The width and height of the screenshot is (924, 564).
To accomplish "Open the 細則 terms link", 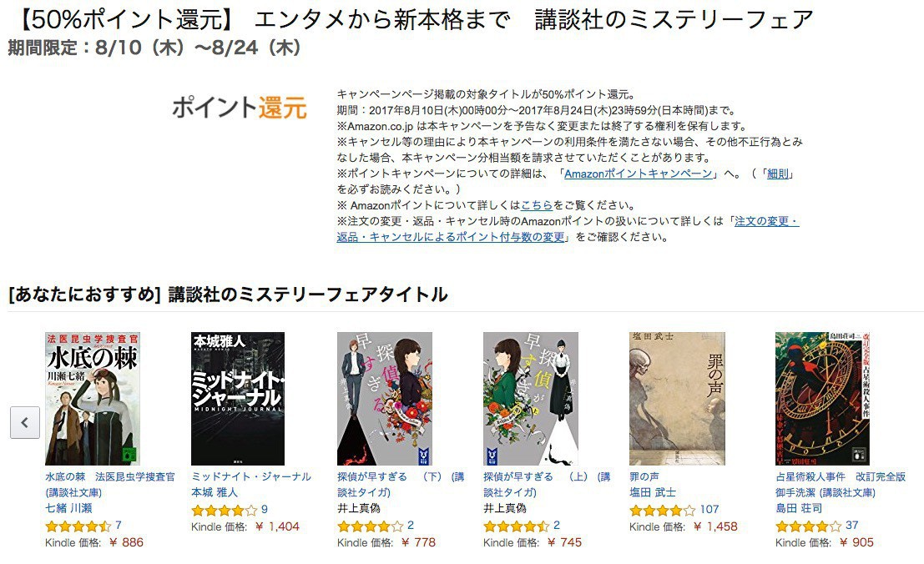I will [x=777, y=174].
